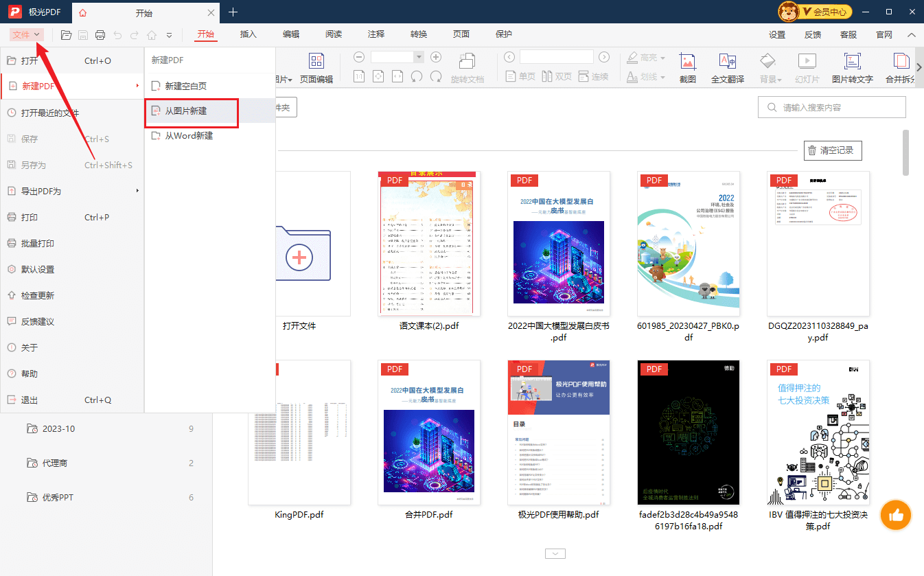Open the 全文翻译 full-text translation tool
This screenshot has height=576, width=924.
coord(729,67)
